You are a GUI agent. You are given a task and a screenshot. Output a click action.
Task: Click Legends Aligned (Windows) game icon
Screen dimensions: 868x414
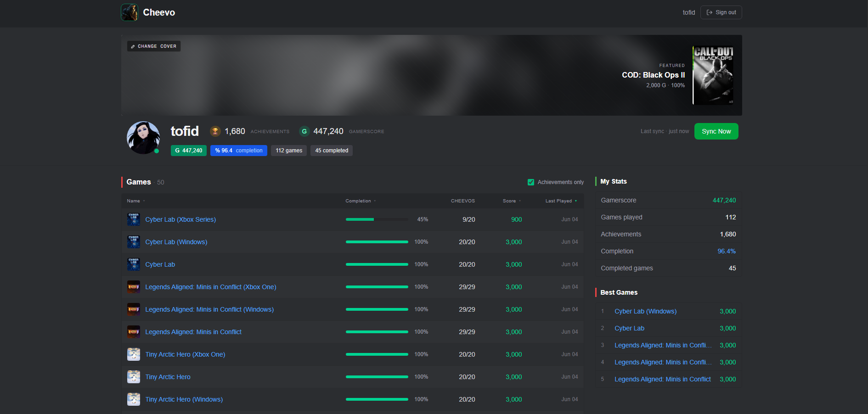134,309
